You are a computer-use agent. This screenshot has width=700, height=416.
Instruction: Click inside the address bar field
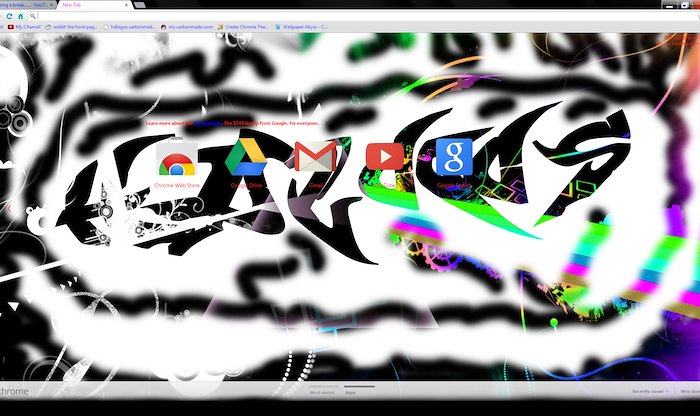pyautogui.click(x=366, y=17)
